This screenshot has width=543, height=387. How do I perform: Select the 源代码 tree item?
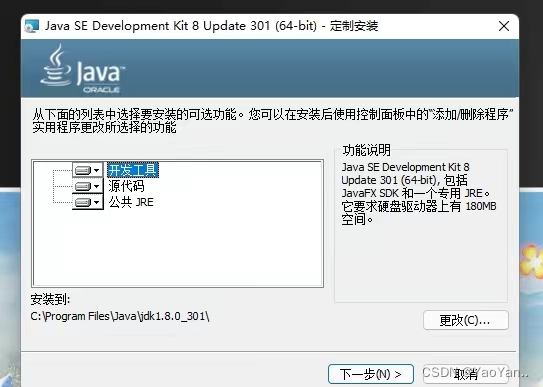pos(126,186)
